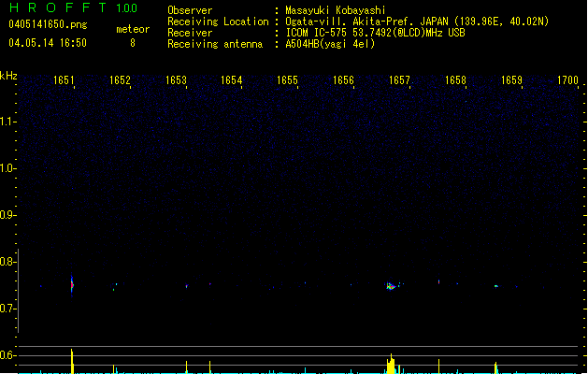Click observer name Masayuki Kobayashi
Screen dimensions: 588x374
(336, 10)
